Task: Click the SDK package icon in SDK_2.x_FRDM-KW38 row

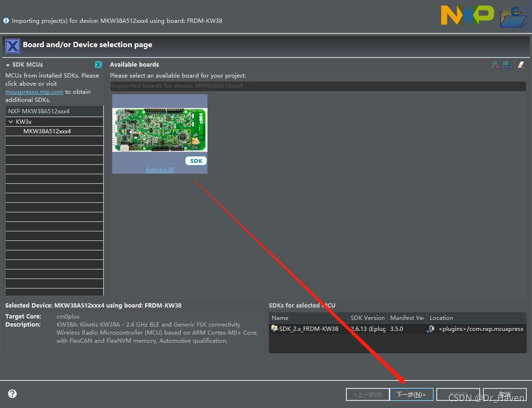Action: click(275, 328)
